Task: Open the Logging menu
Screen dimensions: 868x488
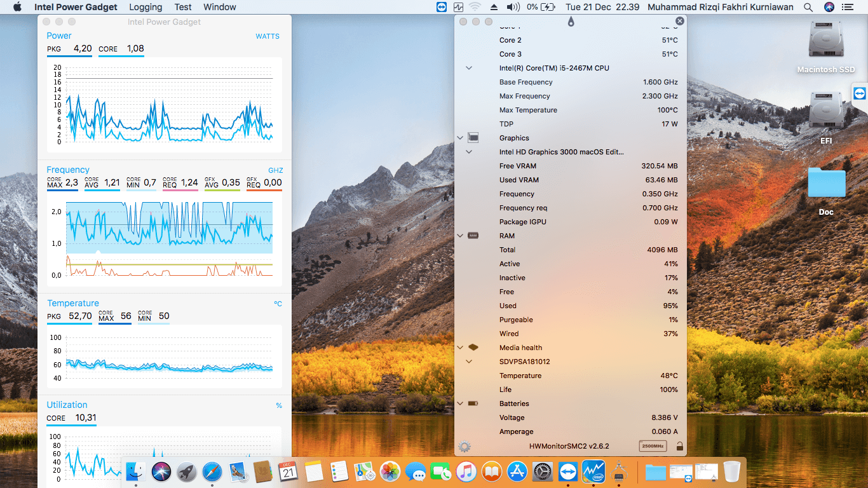Action: coord(146,7)
